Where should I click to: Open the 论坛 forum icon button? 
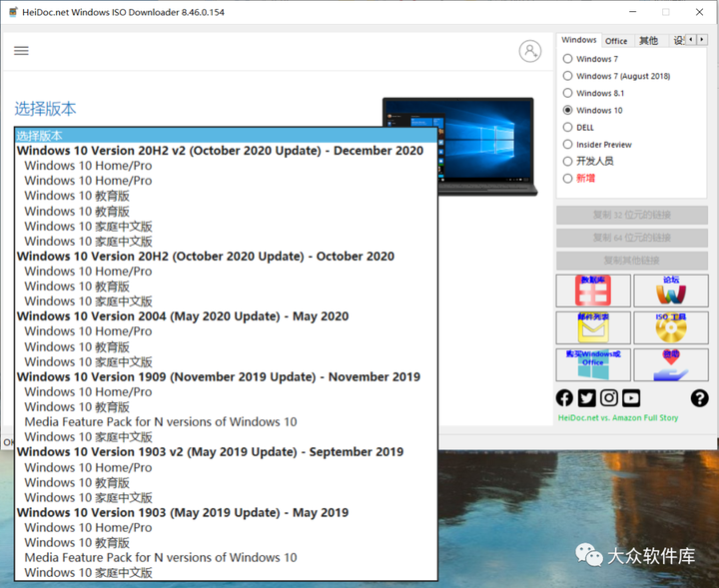tap(671, 291)
